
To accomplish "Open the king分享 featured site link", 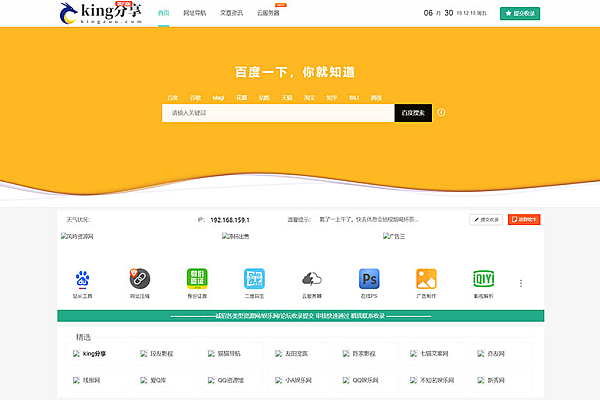I will 96,354.
